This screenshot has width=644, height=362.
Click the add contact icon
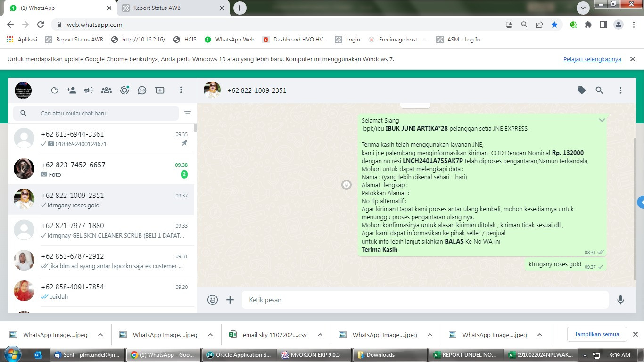pos(72,90)
